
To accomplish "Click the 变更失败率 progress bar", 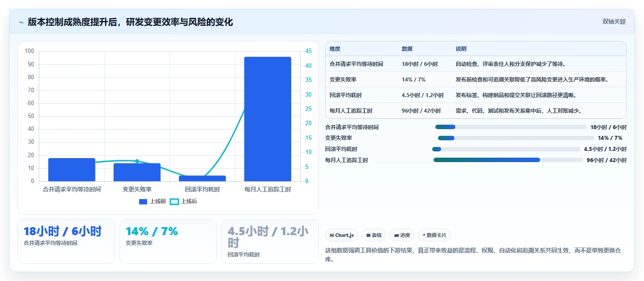I will [x=516, y=138].
